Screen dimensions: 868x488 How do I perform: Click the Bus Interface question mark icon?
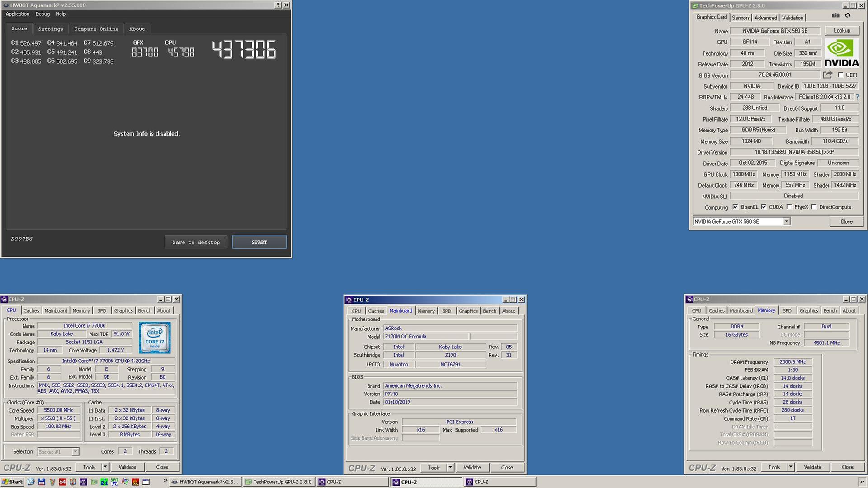(857, 97)
